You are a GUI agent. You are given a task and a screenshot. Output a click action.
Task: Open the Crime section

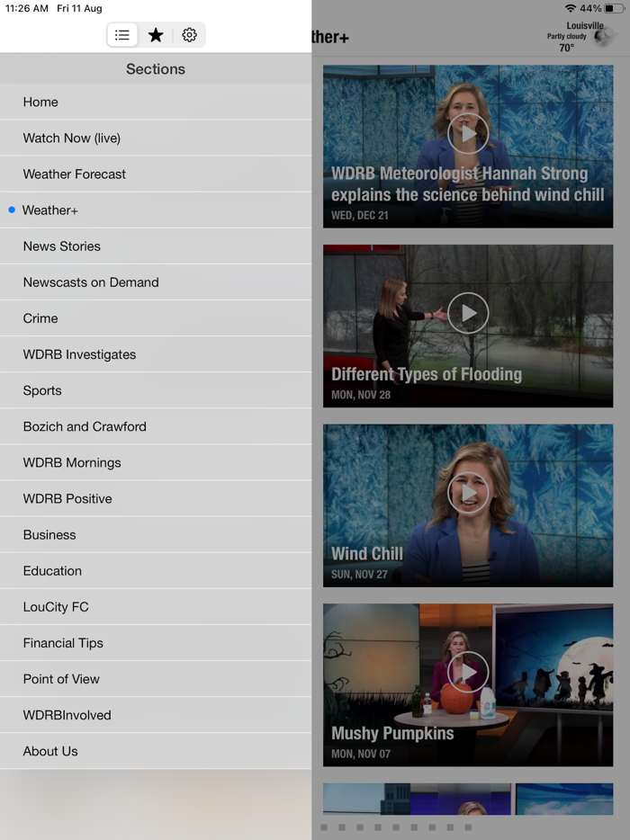156,318
